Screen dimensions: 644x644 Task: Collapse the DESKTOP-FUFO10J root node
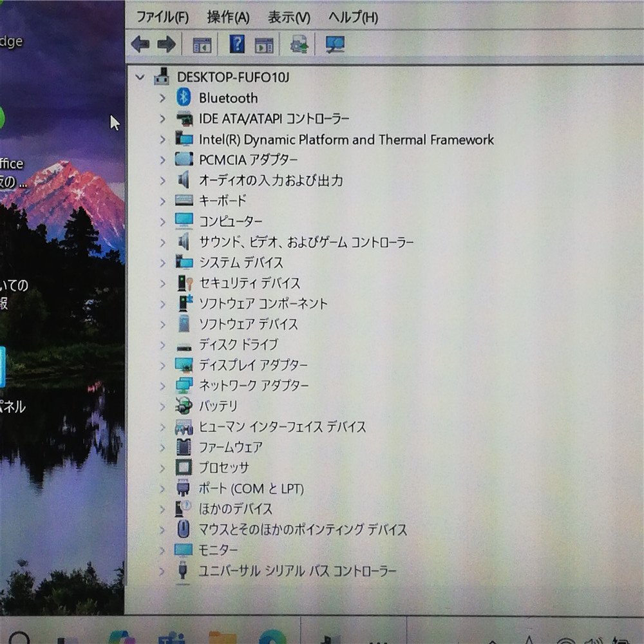point(140,77)
